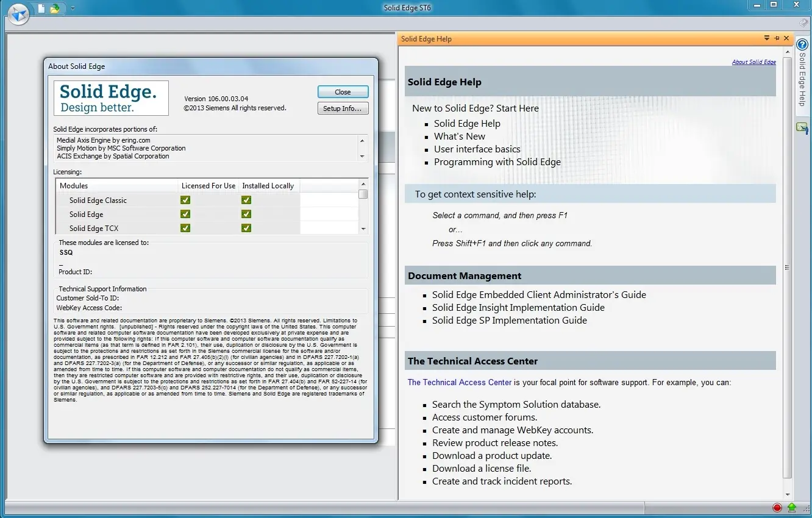Click the down arrow of Licensing list scrollbar
812x518 pixels.
(x=363, y=229)
